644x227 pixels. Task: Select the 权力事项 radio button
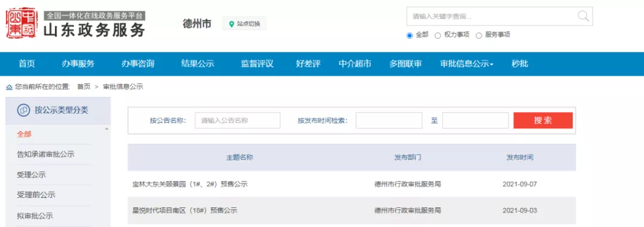[x=438, y=35]
